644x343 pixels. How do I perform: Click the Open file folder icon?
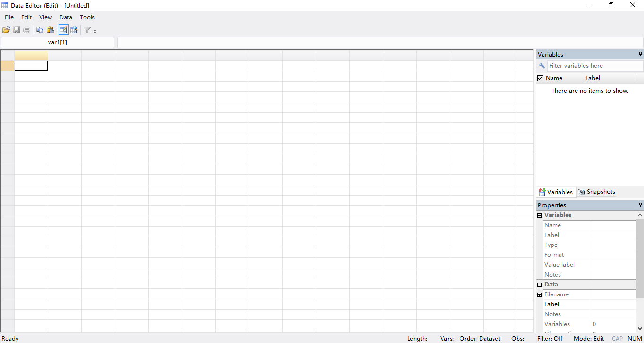[6, 30]
